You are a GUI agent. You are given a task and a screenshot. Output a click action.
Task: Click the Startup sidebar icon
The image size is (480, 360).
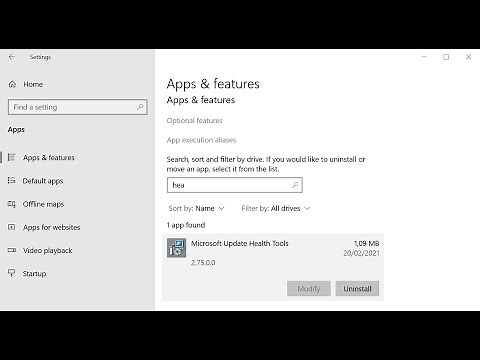click(x=12, y=273)
